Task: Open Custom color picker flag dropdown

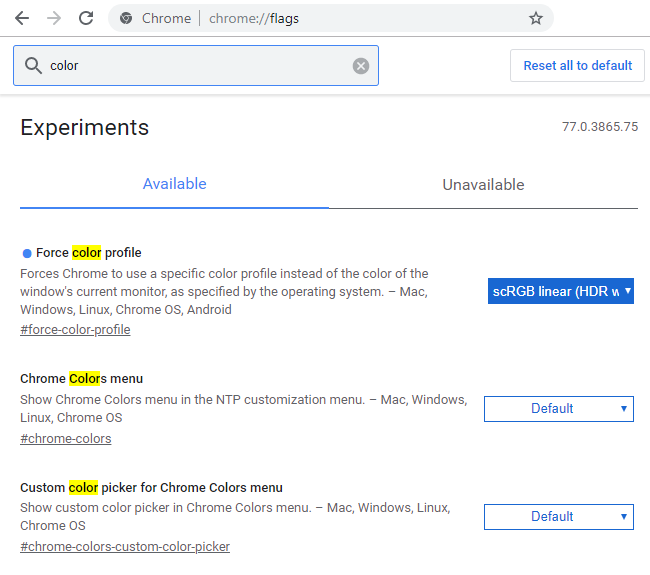Action: pyautogui.click(x=558, y=517)
